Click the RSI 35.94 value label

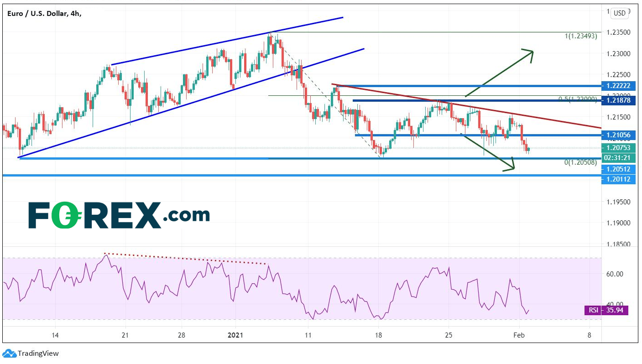[x=606, y=311]
